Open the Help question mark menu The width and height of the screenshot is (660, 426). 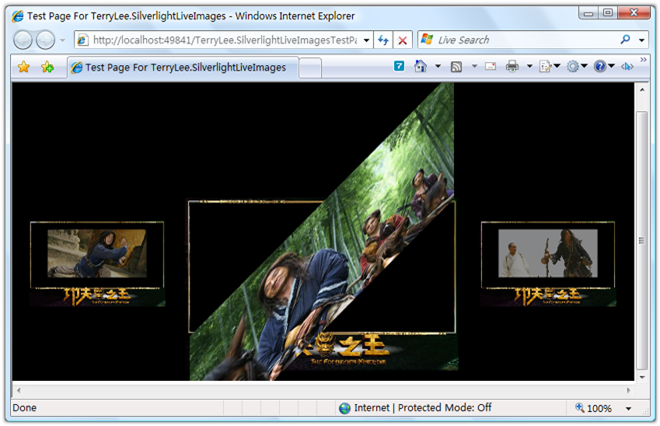[604, 66]
